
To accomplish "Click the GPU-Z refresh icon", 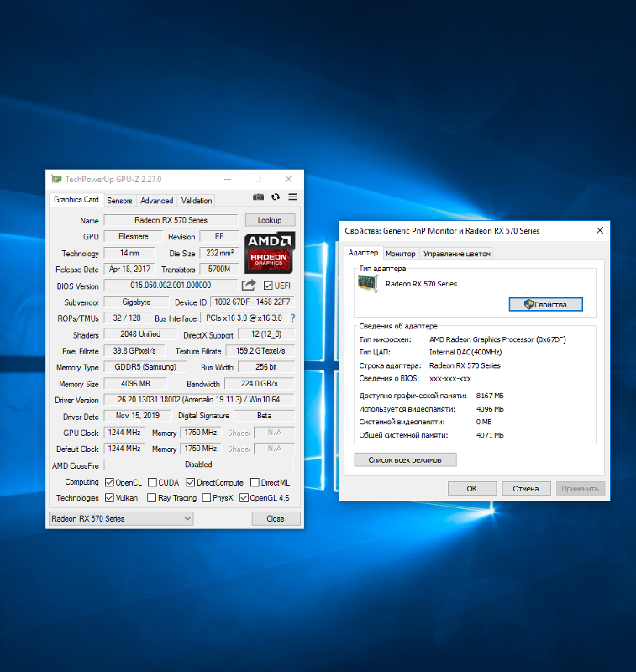I will 276,197.
